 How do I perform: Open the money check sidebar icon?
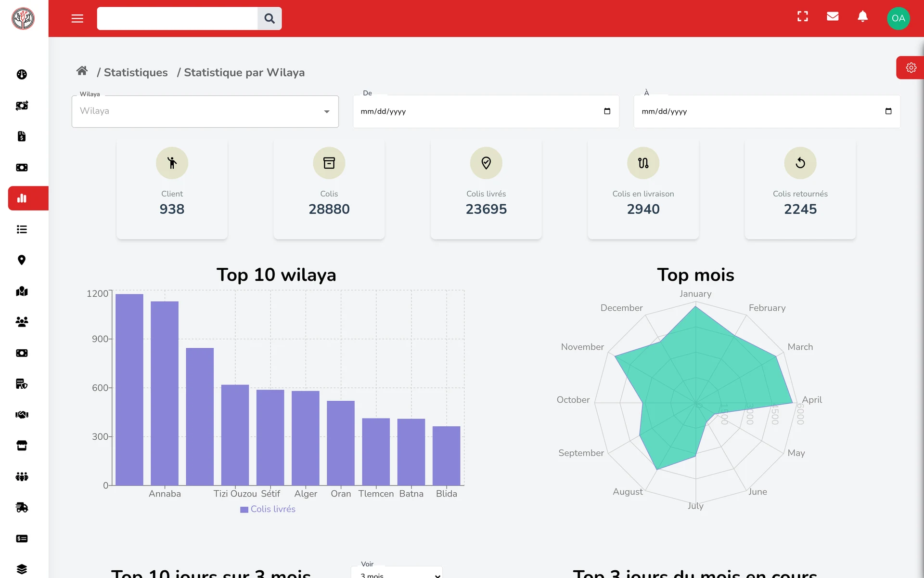pyautogui.click(x=22, y=539)
